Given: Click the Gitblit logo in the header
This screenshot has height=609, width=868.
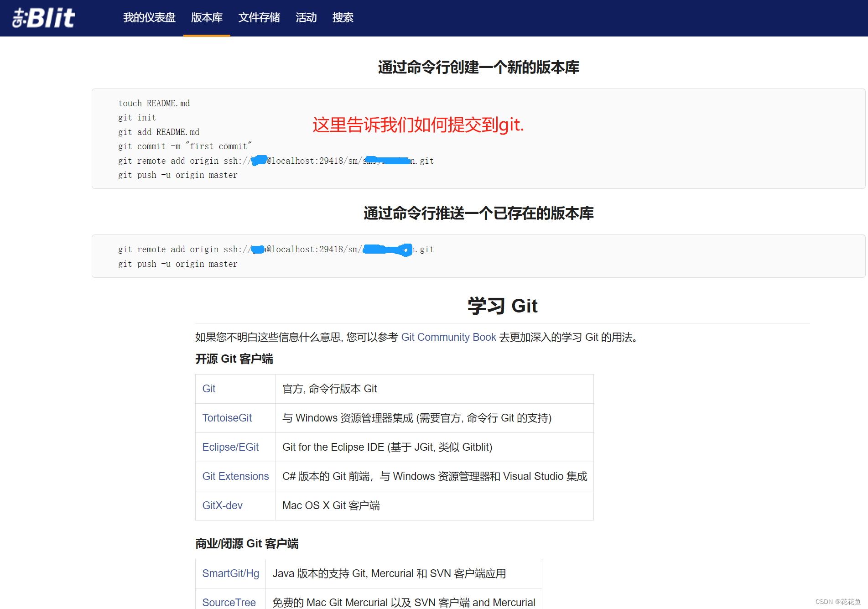Looking at the screenshot, I should click(x=44, y=18).
